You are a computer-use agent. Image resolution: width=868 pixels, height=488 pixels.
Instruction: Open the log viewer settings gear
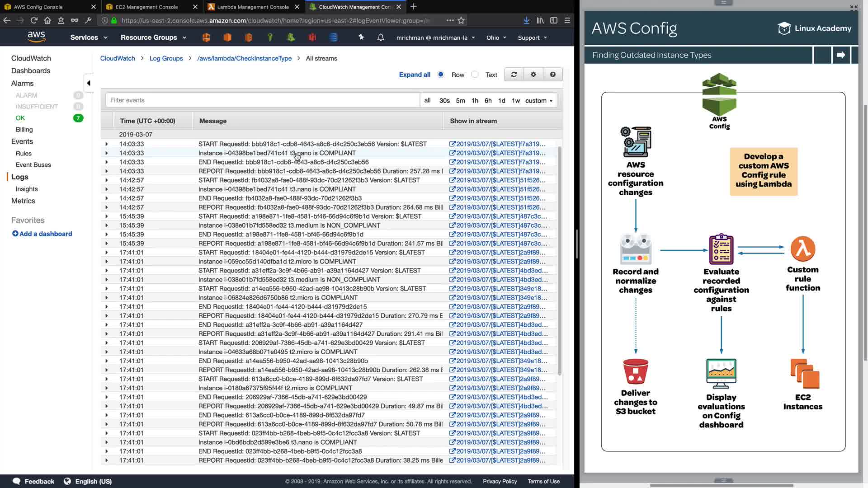533,75
